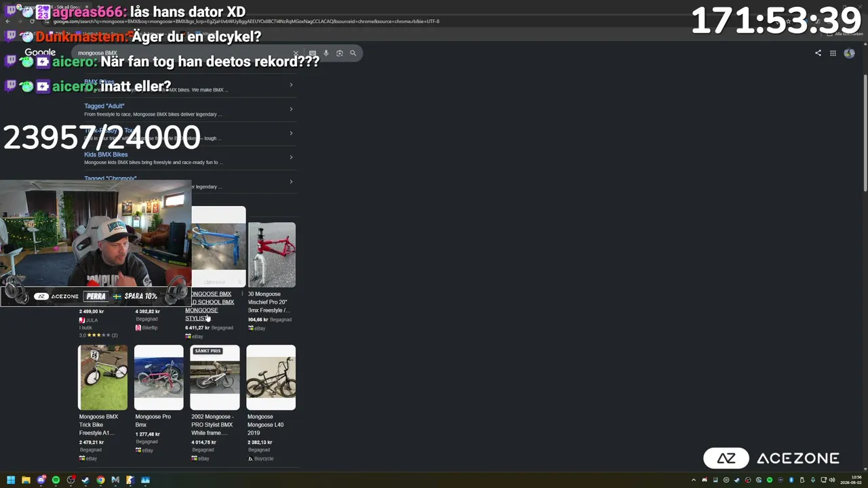Expand the 'BMX Bikes' sitelink chevron
The image size is (868, 488).
coord(291,85)
